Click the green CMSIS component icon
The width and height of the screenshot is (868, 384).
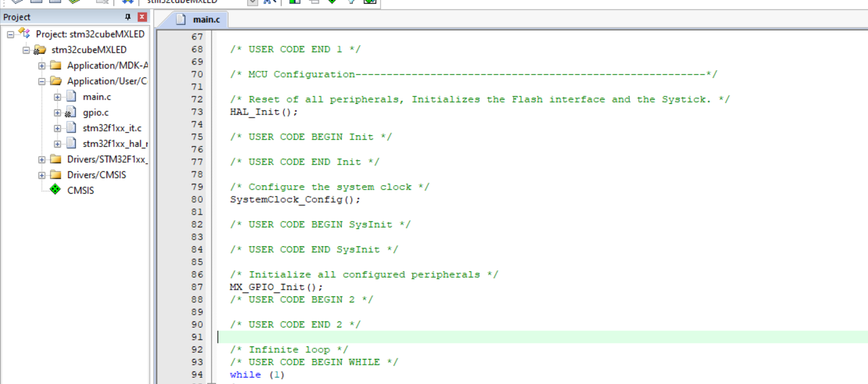pos(56,189)
